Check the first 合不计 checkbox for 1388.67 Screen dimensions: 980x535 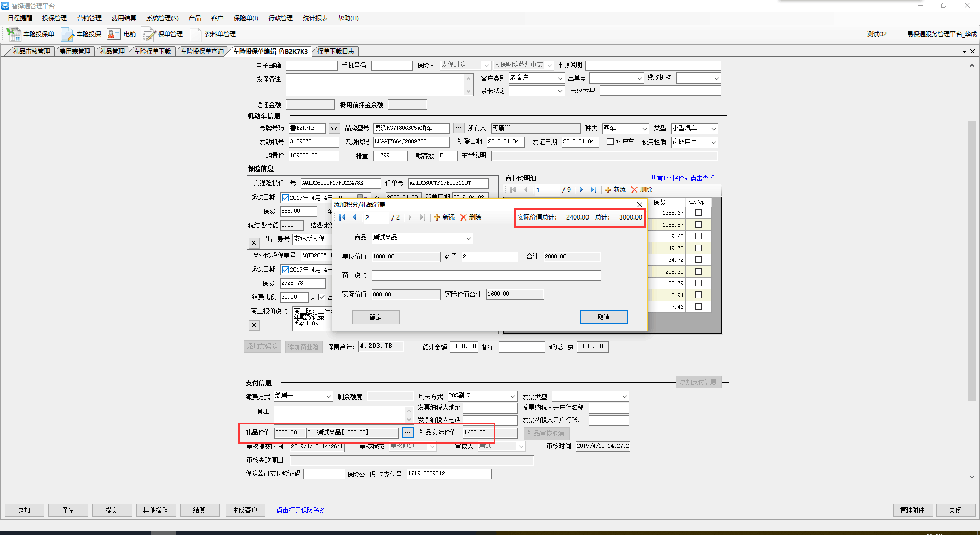tap(698, 213)
